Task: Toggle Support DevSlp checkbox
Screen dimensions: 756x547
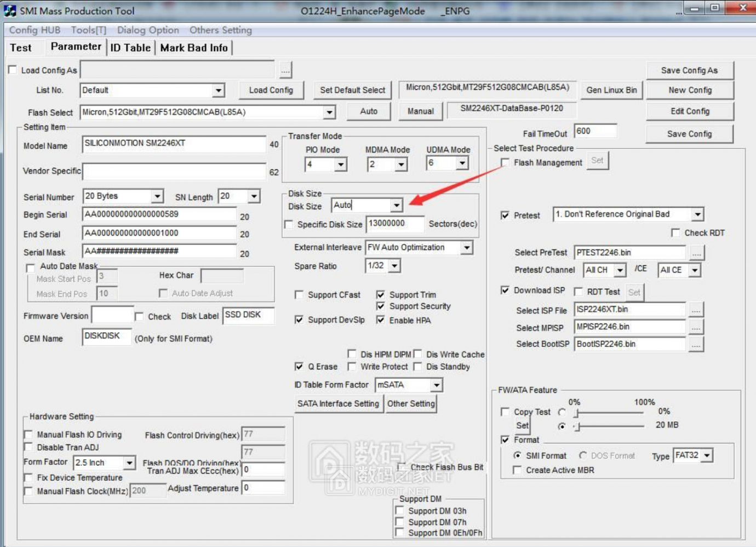Action: 299,320
